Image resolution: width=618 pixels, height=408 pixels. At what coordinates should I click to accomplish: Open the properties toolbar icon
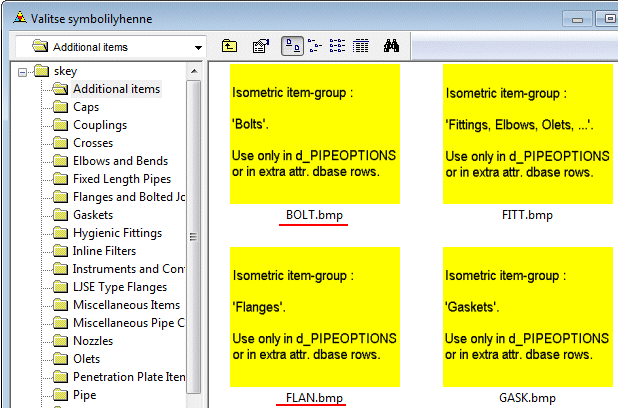262,45
